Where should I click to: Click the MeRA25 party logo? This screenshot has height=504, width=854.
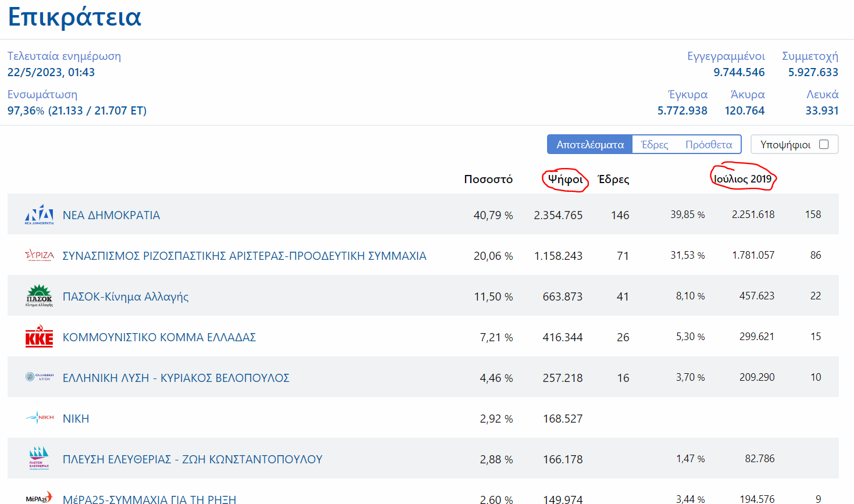tap(39, 498)
